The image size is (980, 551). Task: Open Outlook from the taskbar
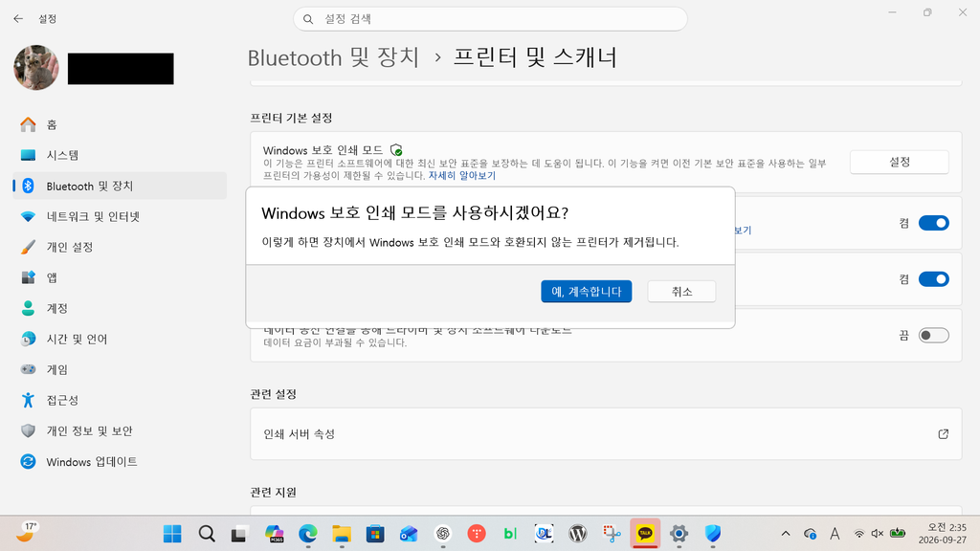tap(409, 534)
